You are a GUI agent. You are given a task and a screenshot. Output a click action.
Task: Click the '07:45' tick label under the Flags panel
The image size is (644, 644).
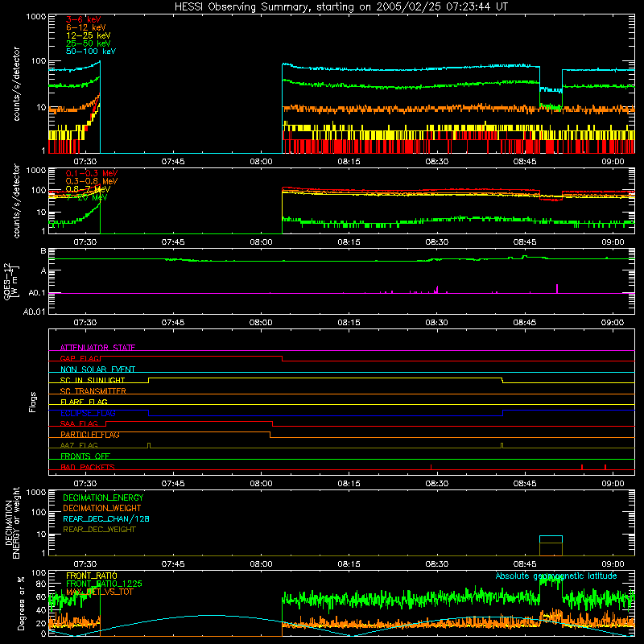tap(173, 484)
